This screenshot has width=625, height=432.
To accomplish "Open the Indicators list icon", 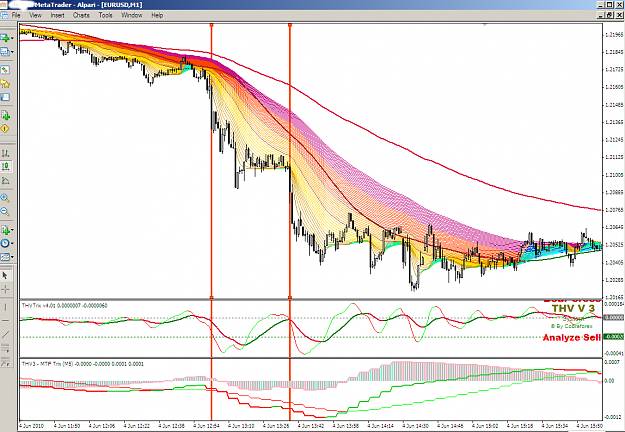I will 5,230.
